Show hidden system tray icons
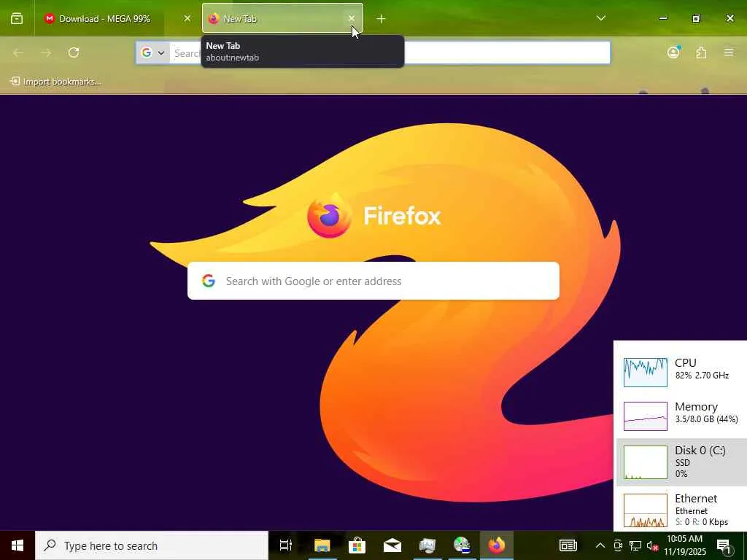The height and width of the screenshot is (560, 747). (600, 545)
